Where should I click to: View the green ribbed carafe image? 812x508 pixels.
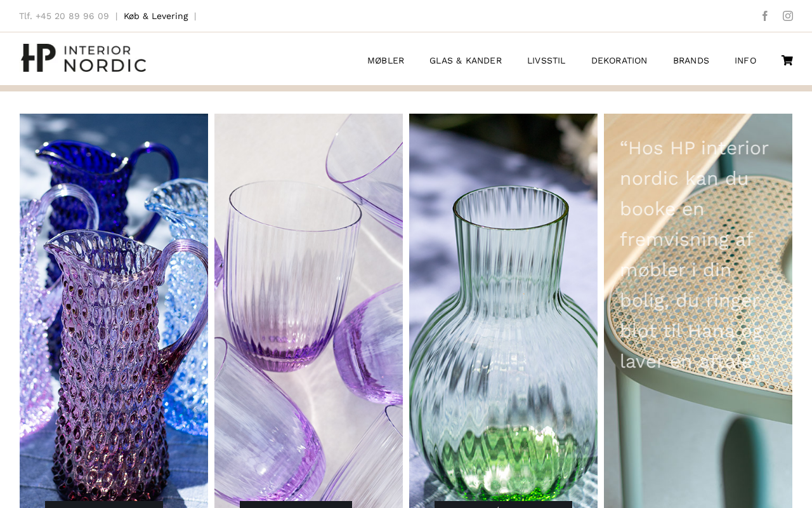(503, 307)
